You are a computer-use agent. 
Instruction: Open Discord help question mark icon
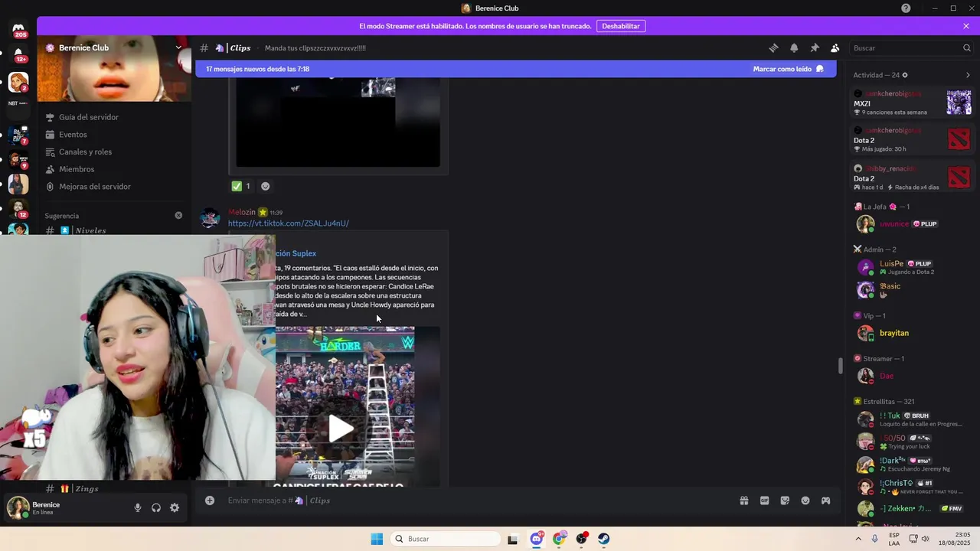pos(906,8)
